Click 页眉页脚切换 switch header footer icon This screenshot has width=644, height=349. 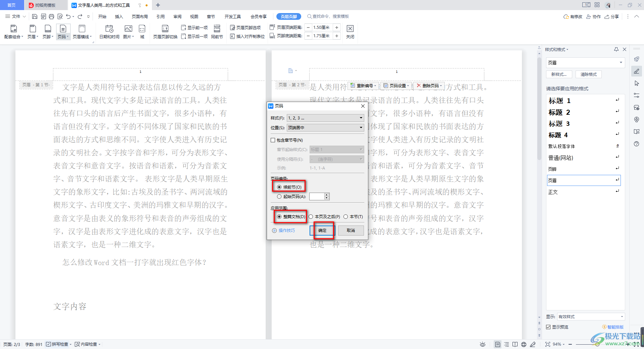click(165, 32)
